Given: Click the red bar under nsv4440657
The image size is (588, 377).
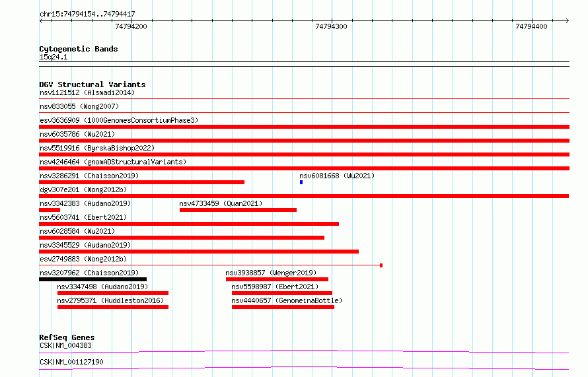Looking at the screenshot, I should click(283, 307).
